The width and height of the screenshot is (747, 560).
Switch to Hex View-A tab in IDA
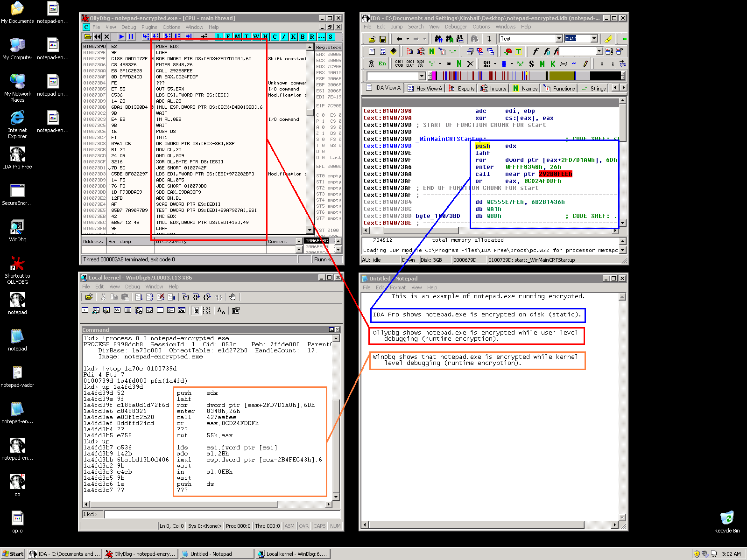pyautogui.click(x=425, y=88)
